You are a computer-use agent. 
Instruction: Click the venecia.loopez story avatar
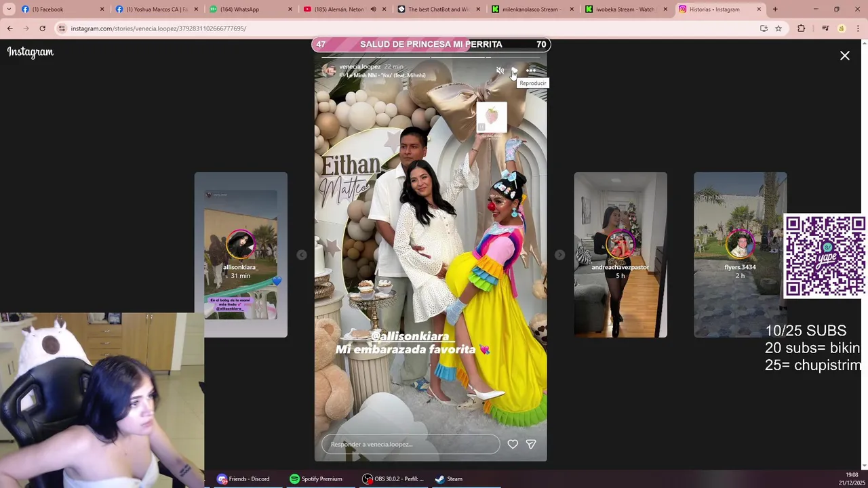329,70
